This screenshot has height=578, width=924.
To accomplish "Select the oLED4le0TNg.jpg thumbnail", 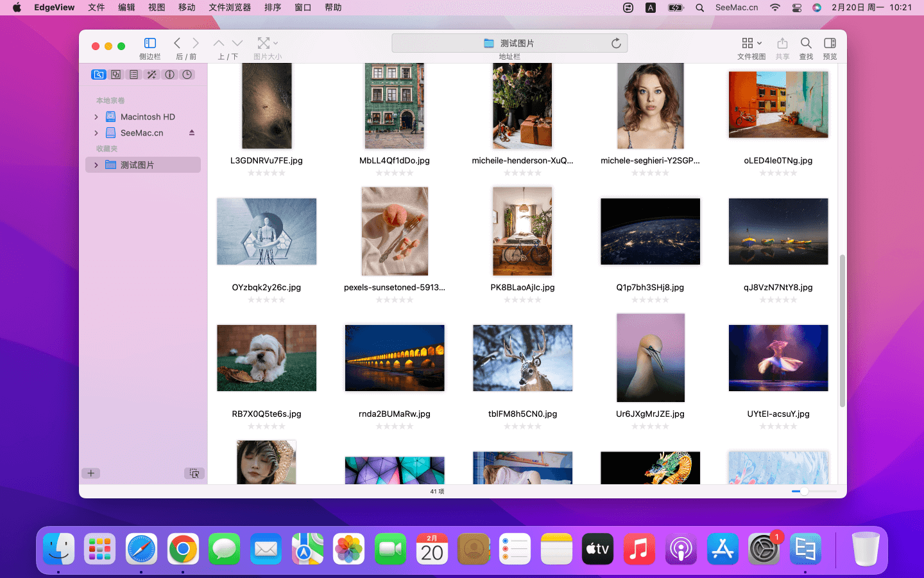I will point(778,105).
